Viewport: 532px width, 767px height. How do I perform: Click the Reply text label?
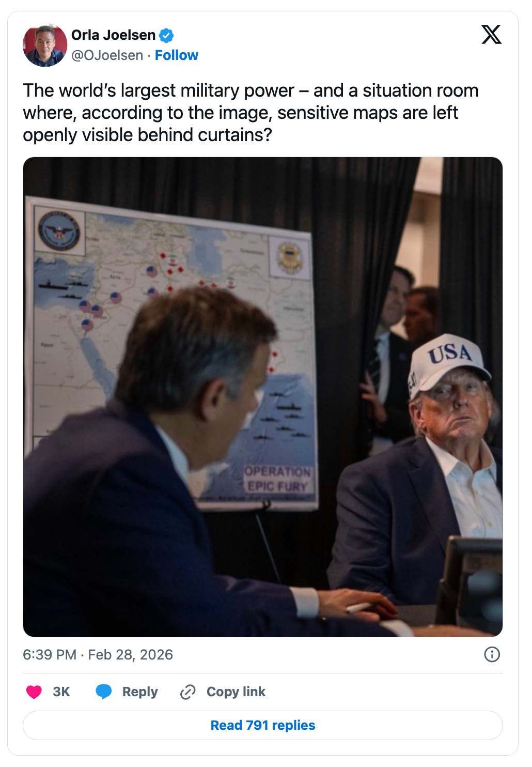[x=140, y=692]
